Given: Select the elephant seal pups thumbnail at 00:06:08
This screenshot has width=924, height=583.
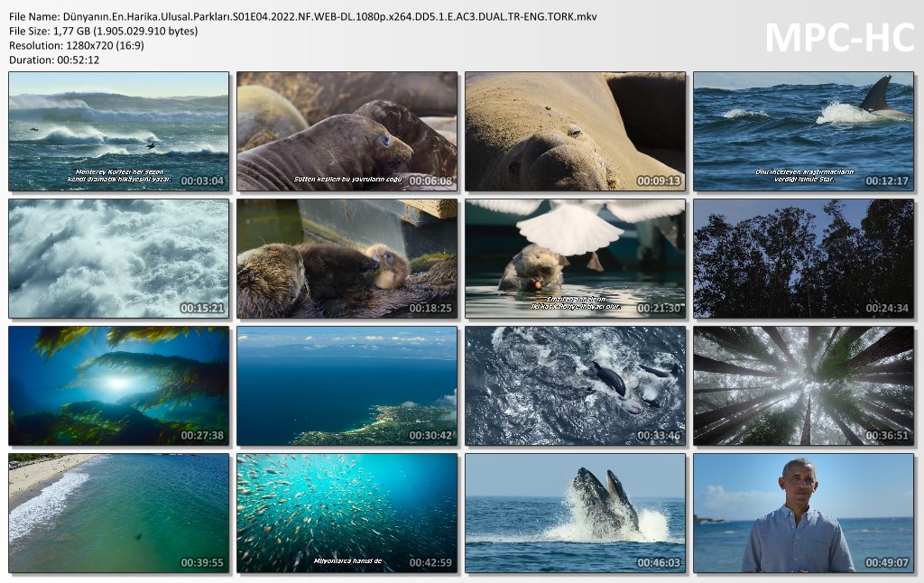Looking at the screenshot, I should point(346,132).
